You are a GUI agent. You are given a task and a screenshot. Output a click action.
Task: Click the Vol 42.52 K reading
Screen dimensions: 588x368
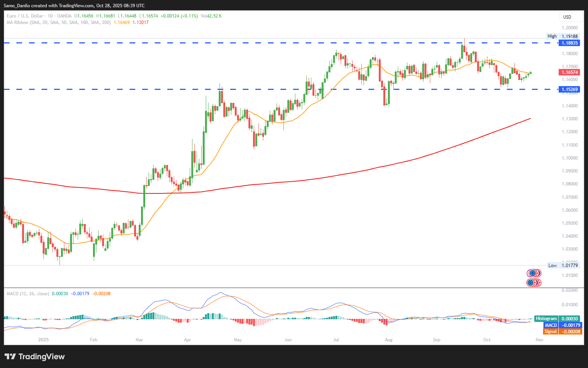211,16
